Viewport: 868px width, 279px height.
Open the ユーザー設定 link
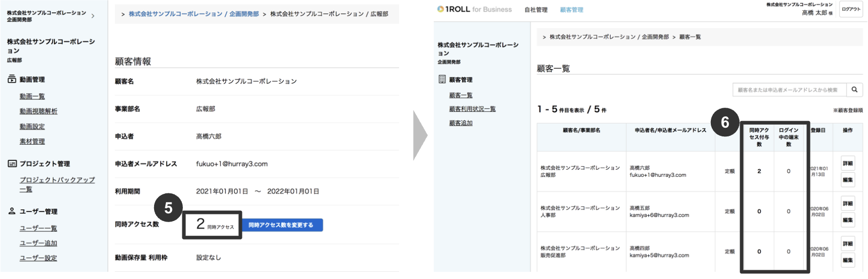click(39, 258)
